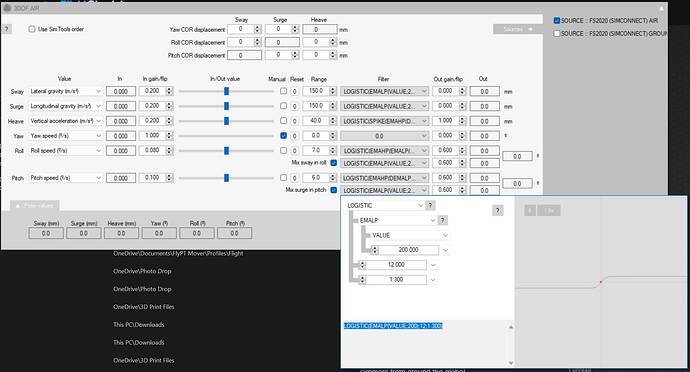Image resolution: width=690 pixels, height=372 pixels.
Task: Expand the dropdown arrow next to 200.000
Action: point(445,250)
